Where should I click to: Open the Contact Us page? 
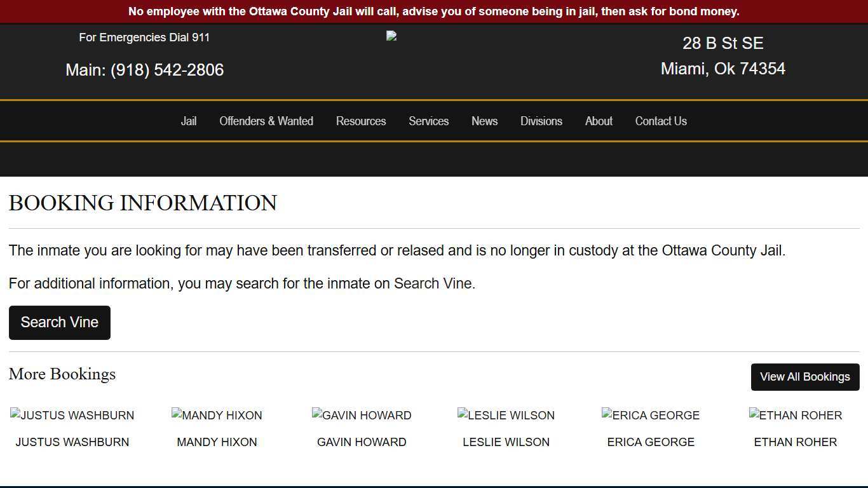pos(661,121)
